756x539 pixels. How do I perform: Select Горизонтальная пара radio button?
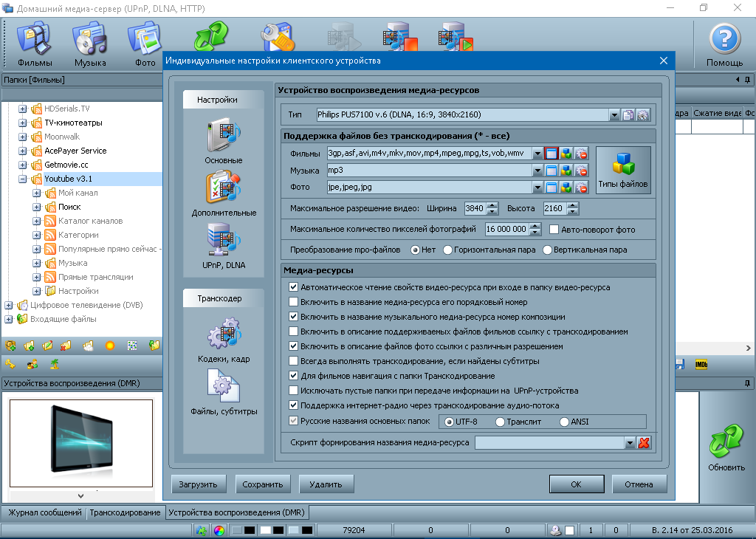[x=448, y=250]
